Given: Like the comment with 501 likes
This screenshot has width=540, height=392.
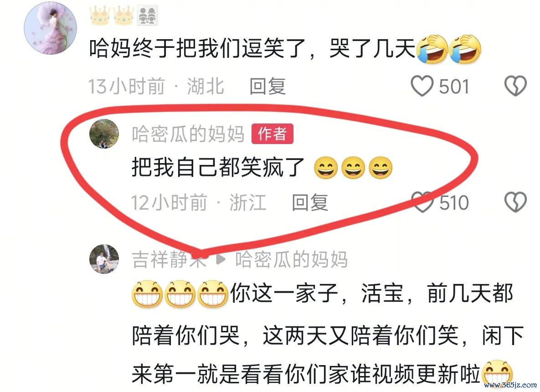Looking at the screenshot, I should [x=422, y=86].
